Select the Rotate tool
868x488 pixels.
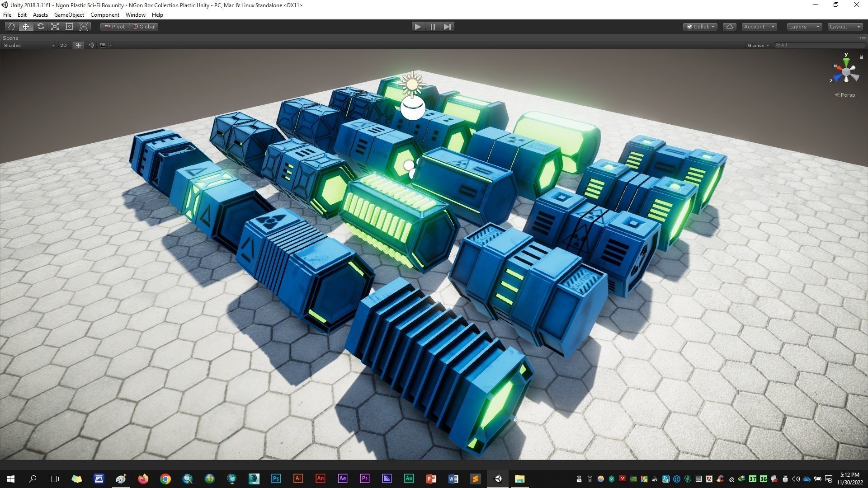[40, 27]
